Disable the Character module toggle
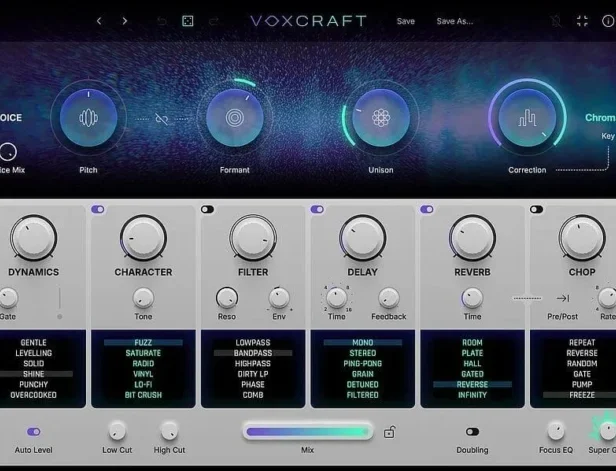616x471 pixels. coord(98,209)
